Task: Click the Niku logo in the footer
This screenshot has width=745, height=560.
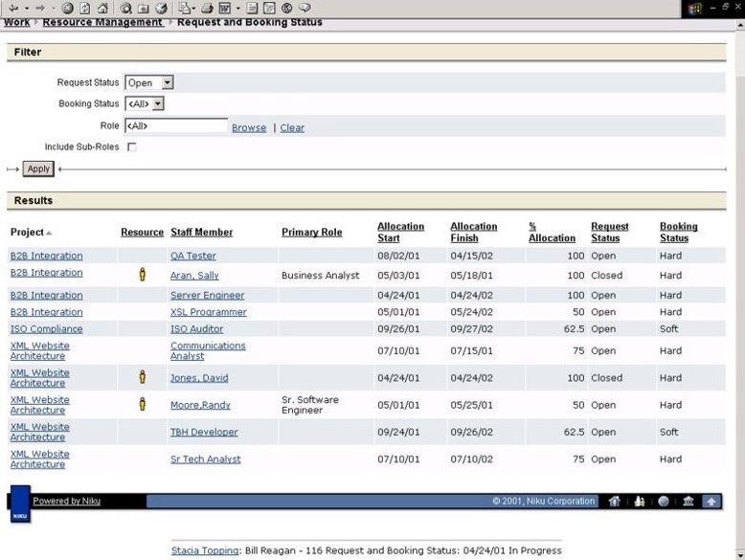Action: pos(20,504)
